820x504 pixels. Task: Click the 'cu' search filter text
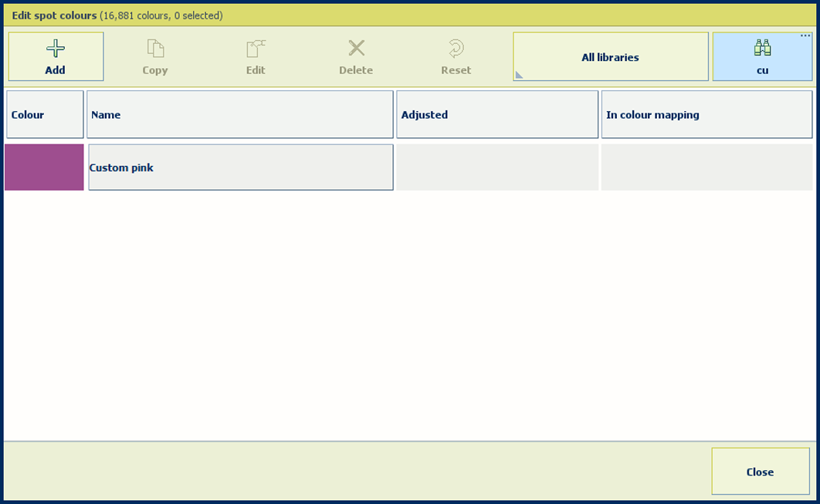pyautogui.click(x=762, y=70)
